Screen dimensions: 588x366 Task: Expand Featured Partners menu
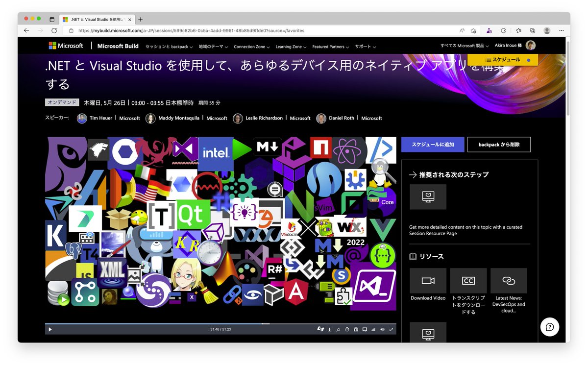[330, 47]
